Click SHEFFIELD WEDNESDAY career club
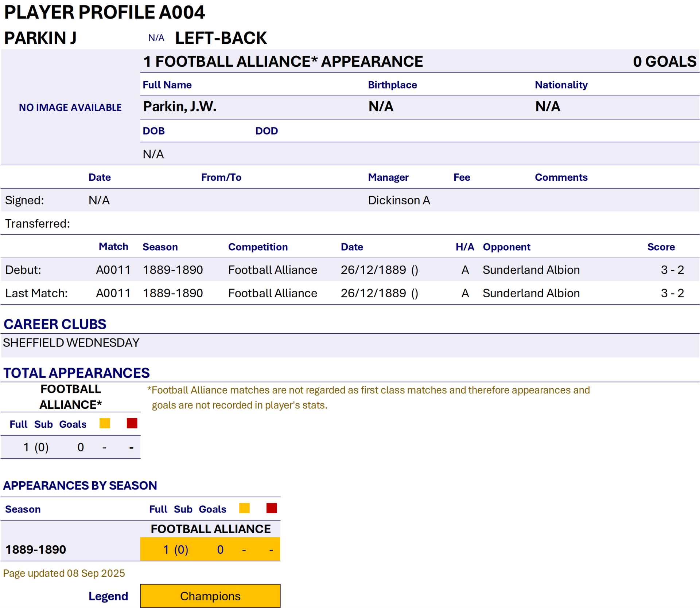 tap(71, 343)
